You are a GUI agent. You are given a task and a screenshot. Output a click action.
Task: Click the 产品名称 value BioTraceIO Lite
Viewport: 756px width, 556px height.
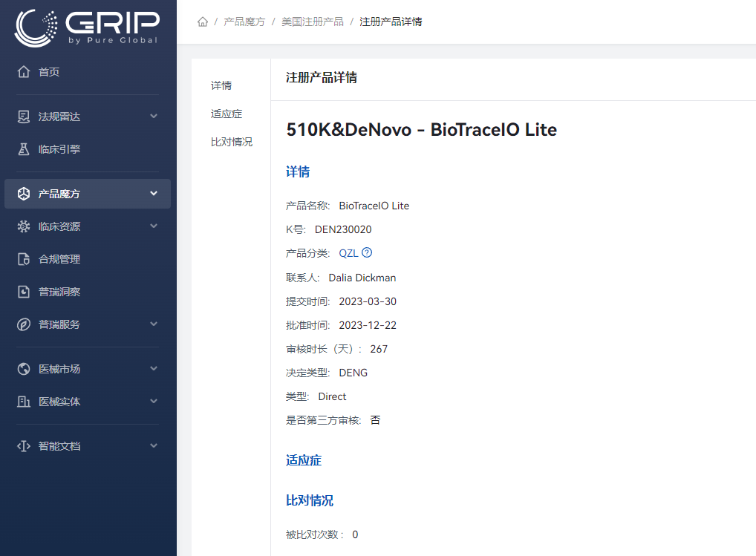point(374,206)
